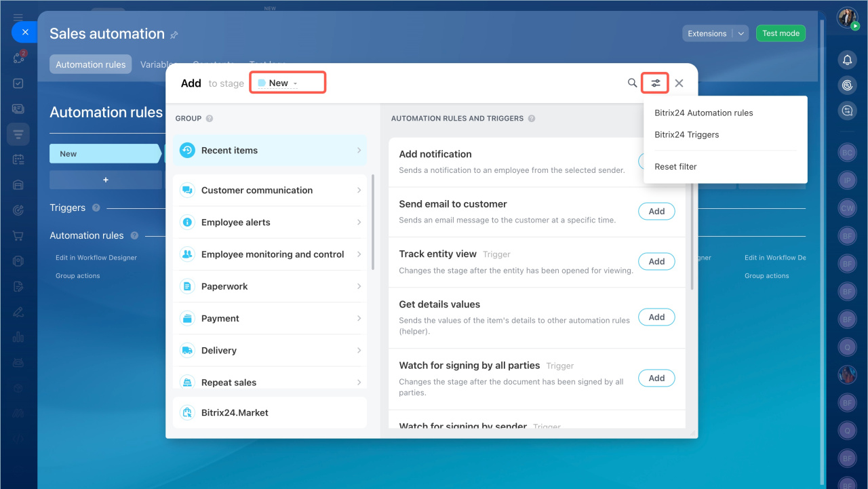Viewport: 868px width, 489px height.
Task: Click the help icon next to GROUP
Action: pos(210,119)
